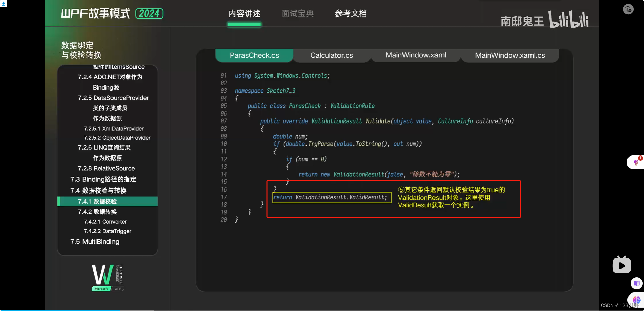Click the 'namespace Sketch7_3' code line
644x311 pixels.
265,91
